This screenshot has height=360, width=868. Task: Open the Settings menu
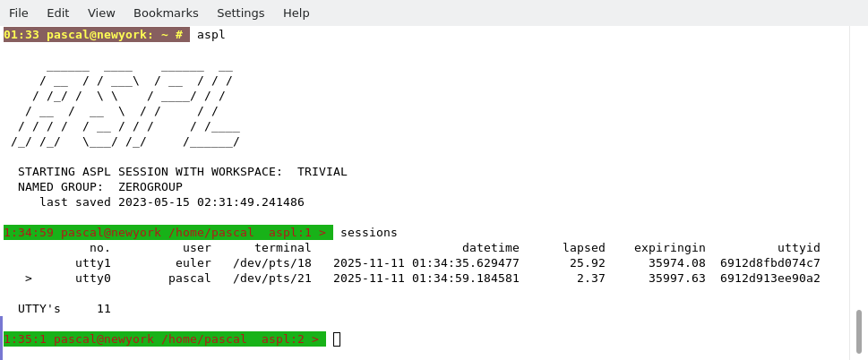(x=240, y=13)
